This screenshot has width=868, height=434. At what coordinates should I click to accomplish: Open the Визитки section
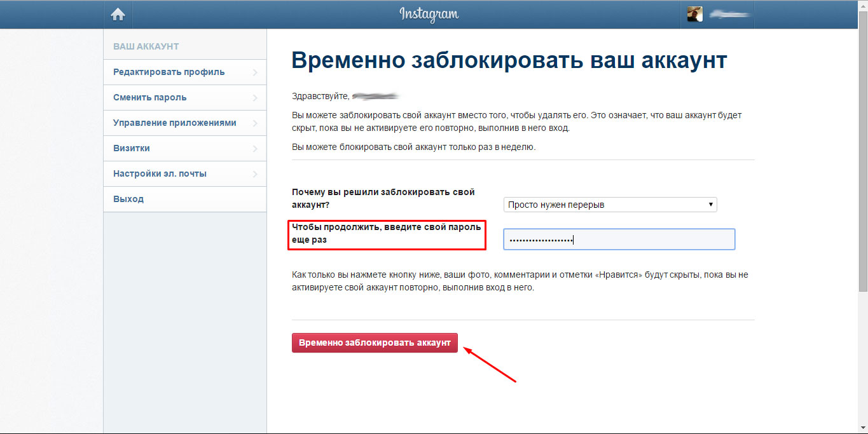point(132,148)
